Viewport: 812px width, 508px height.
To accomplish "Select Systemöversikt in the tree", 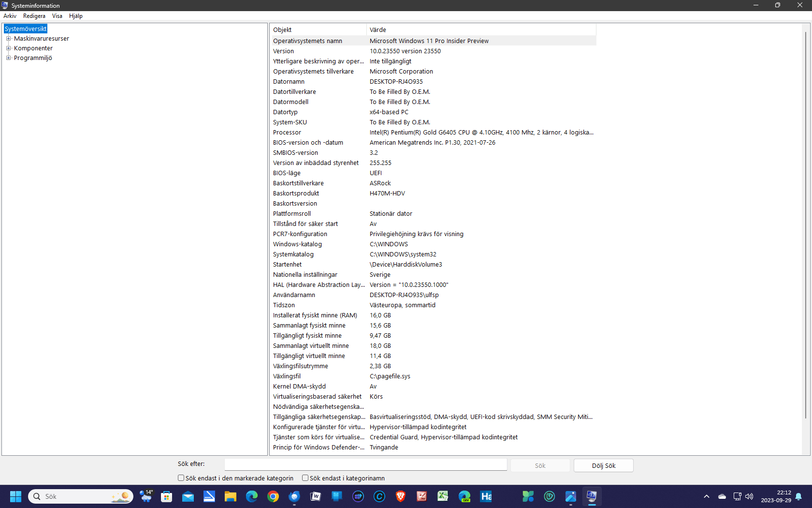I will pyautogui.click(x=26, y=29).
